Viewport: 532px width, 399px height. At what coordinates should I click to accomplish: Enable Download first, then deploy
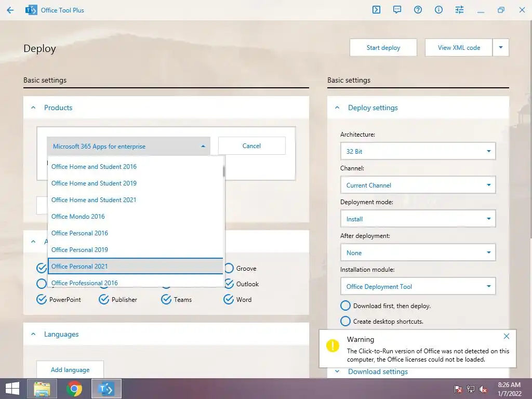click(345, 305)
